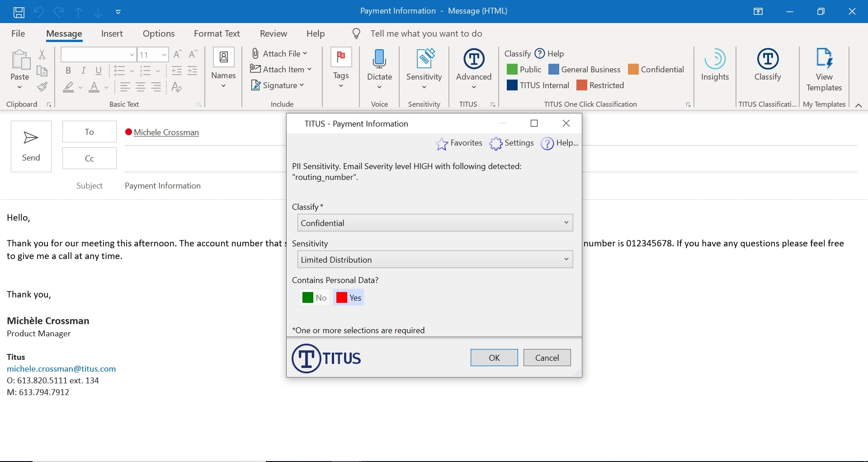Screen dimensions: 868x462
Task: Click OK in the TITUS dialog
Action: point(494,357)
